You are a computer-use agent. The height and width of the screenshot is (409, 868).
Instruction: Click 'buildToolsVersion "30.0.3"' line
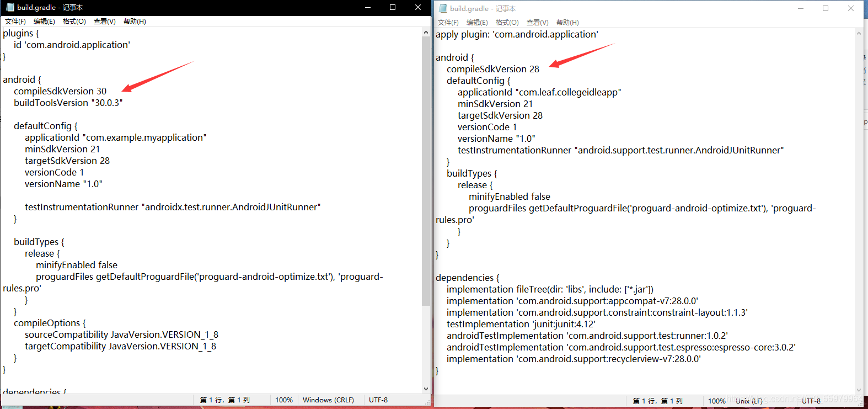68,103
